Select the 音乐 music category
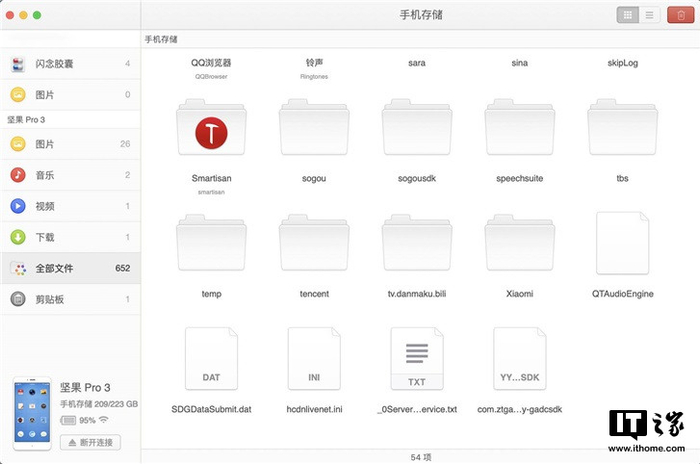 [71, 175]
